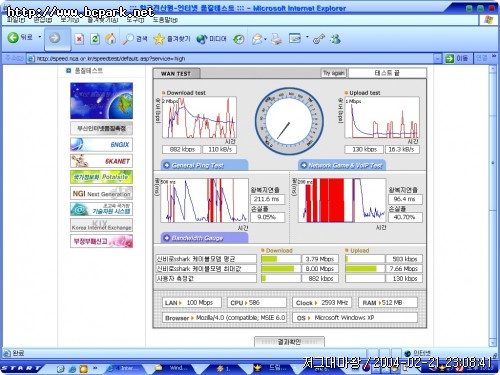
Task: Refresh the page with the green refresh icon
Action: (95, 39)
